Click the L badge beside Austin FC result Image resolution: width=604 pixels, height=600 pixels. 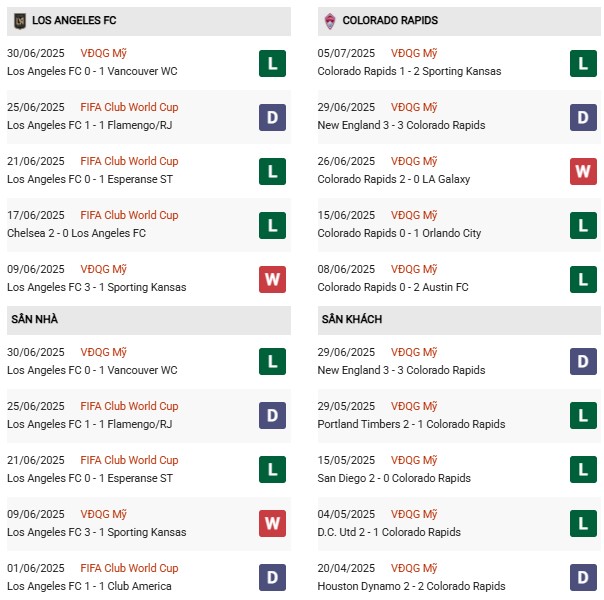coord(583,279)
